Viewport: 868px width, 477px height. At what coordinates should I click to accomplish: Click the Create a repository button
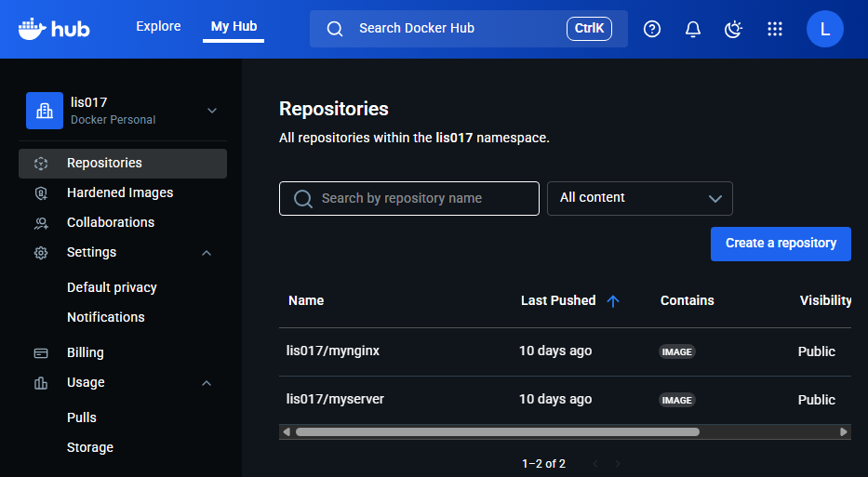(x=781, y=244)
